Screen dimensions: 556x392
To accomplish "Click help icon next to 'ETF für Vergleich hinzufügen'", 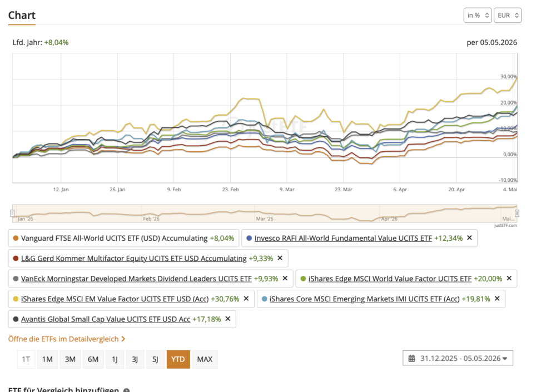I will click(126, 390).
